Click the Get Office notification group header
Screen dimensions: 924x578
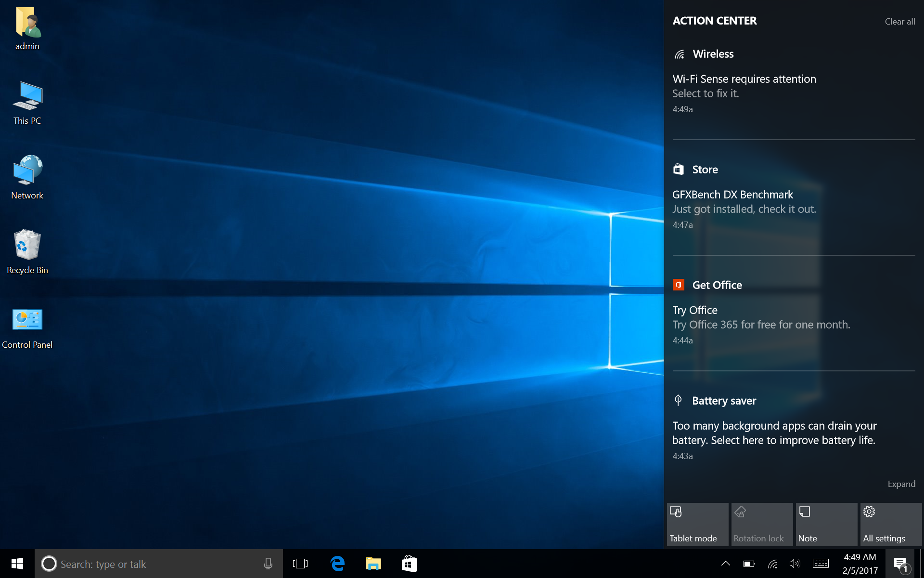coord(717,285)
